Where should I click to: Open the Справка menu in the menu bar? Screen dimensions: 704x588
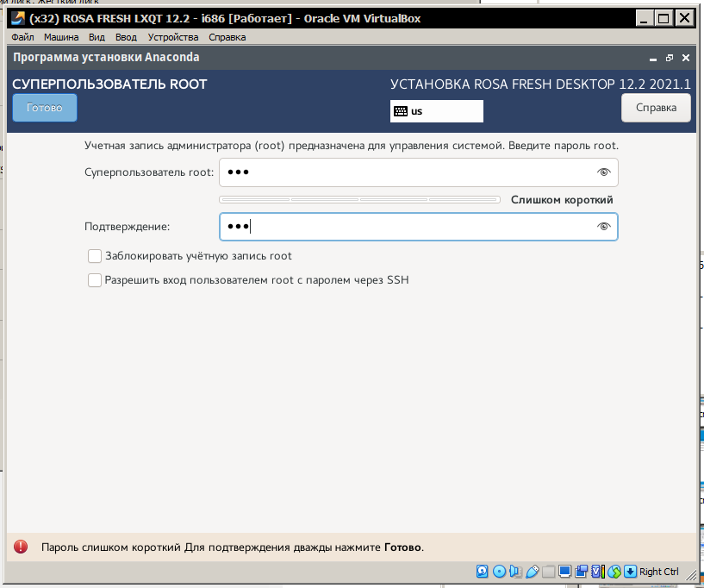(227, 37)
